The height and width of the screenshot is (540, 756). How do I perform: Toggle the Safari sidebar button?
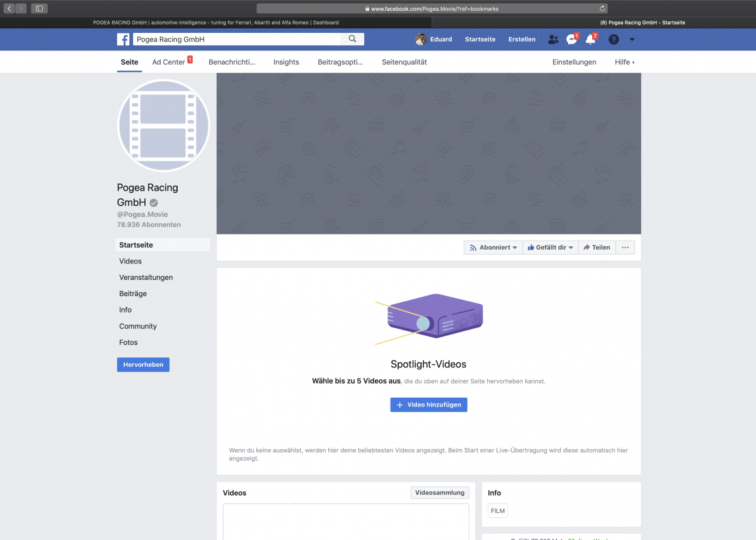[39, 8]
